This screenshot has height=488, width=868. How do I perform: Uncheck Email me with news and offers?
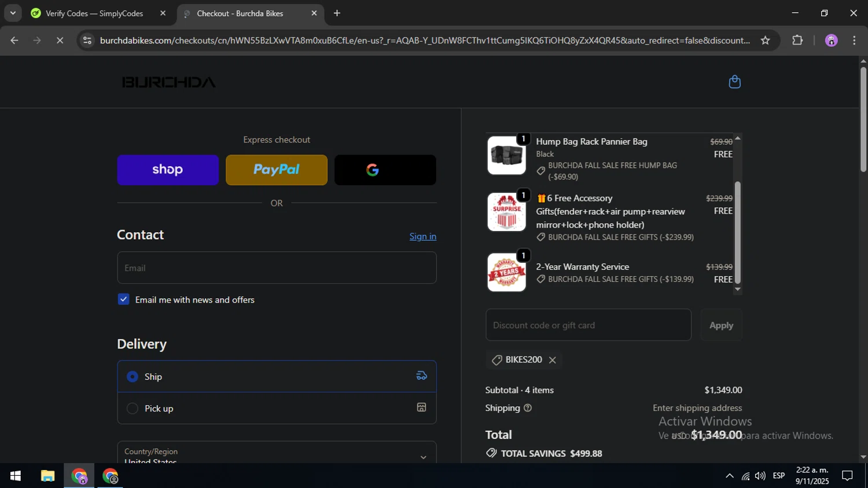point(123,299)
